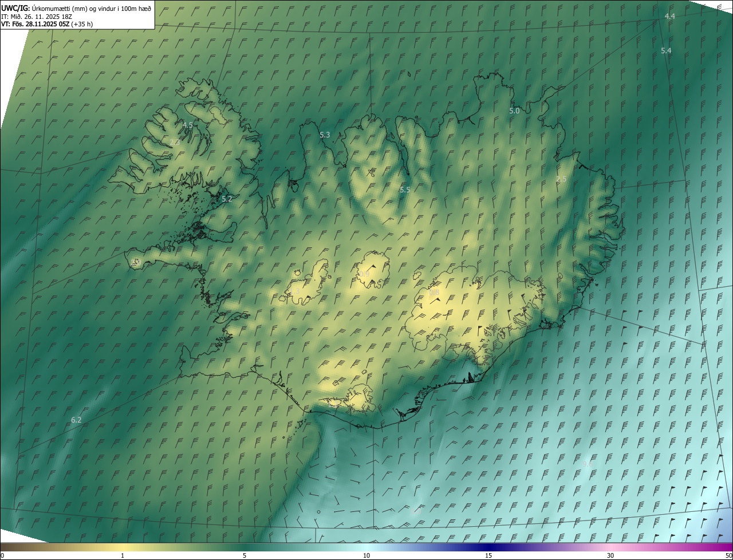This screenshot has width=733, height=560.
Task: Click the 5.2 value label on the map
Action: 227,199
